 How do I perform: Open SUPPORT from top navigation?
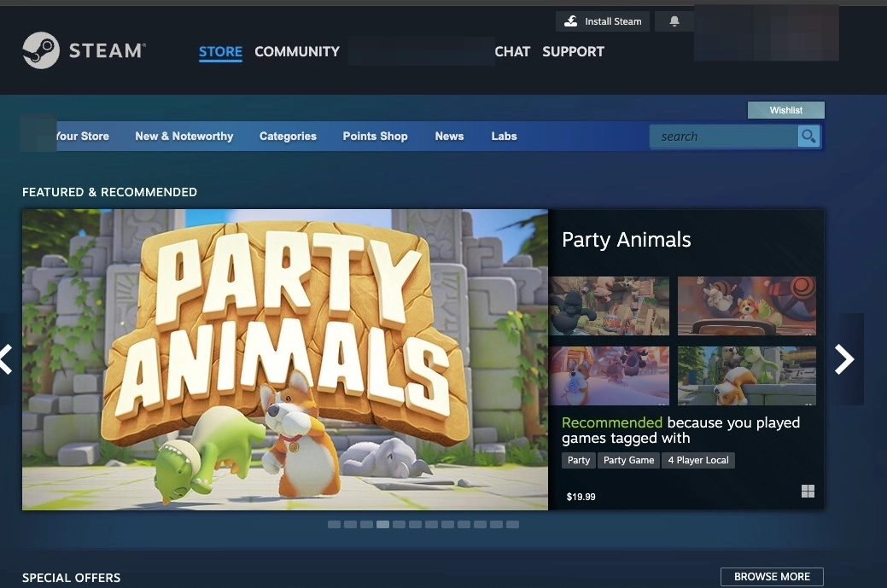tap(573, 51)
